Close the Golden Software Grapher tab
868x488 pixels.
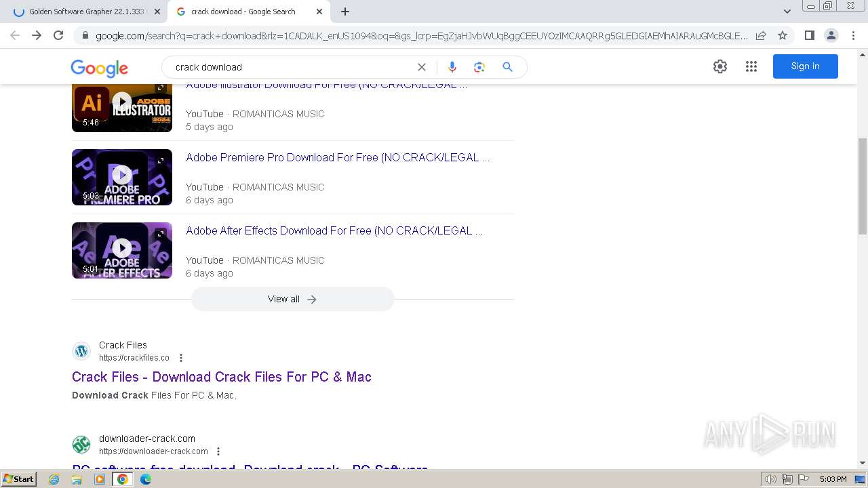tap(157, 12)
